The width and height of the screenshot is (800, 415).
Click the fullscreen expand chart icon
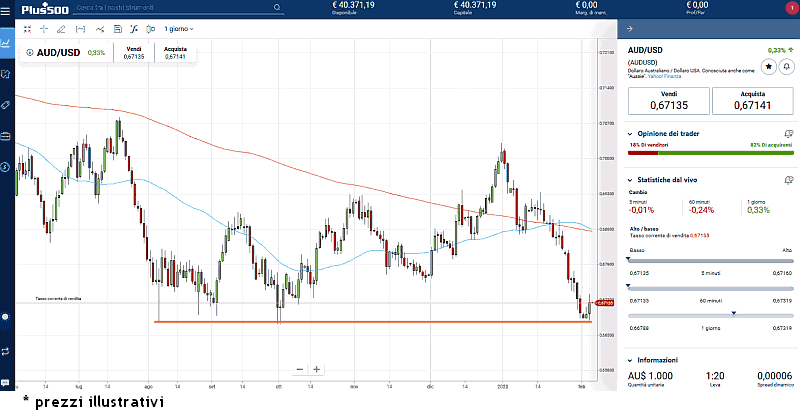[27, 29]
